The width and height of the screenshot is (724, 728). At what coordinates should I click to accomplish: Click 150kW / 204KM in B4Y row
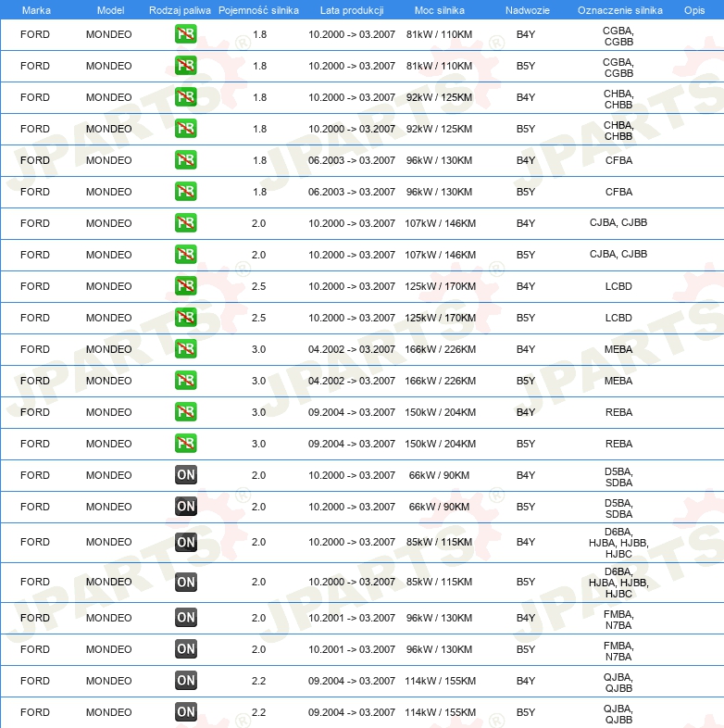tap(440, 412)
